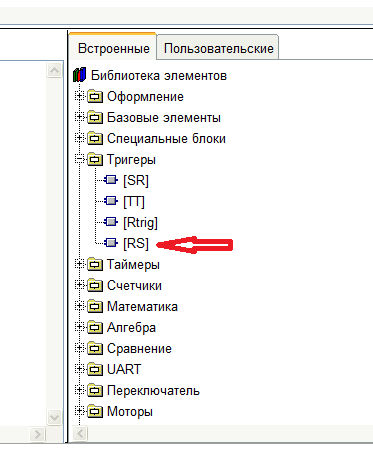This screenshot has width=373, height=461.
Task: Expand the Сравнение folder
Action: click(x=79, y=348)
